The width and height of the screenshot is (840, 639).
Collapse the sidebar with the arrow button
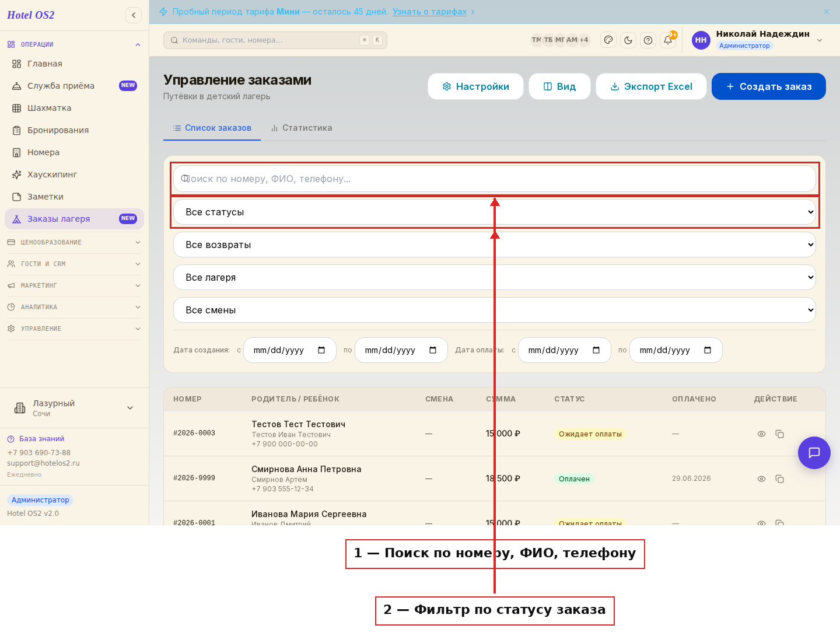134,15
